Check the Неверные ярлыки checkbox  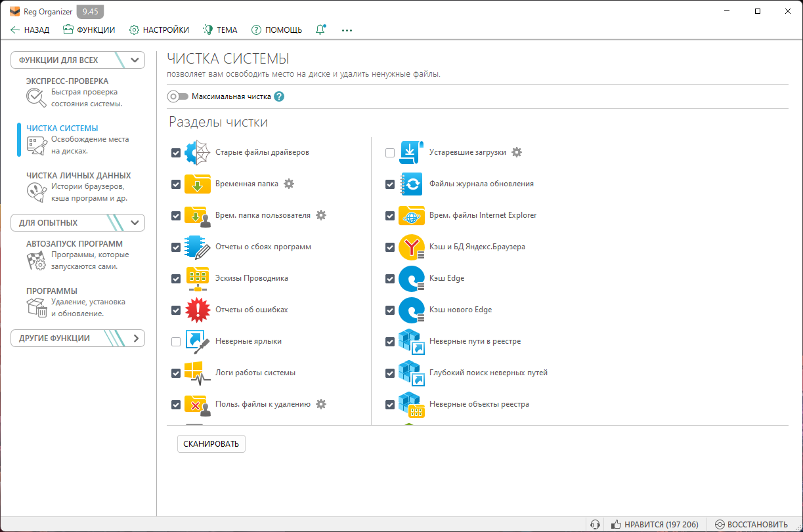[x=176, y=341]
